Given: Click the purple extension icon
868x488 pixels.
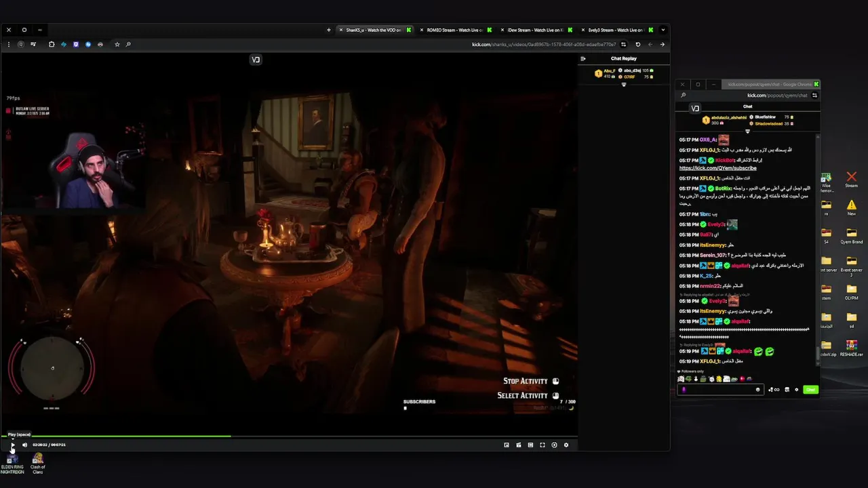Looking at the screenshot, I should [76, 45].
